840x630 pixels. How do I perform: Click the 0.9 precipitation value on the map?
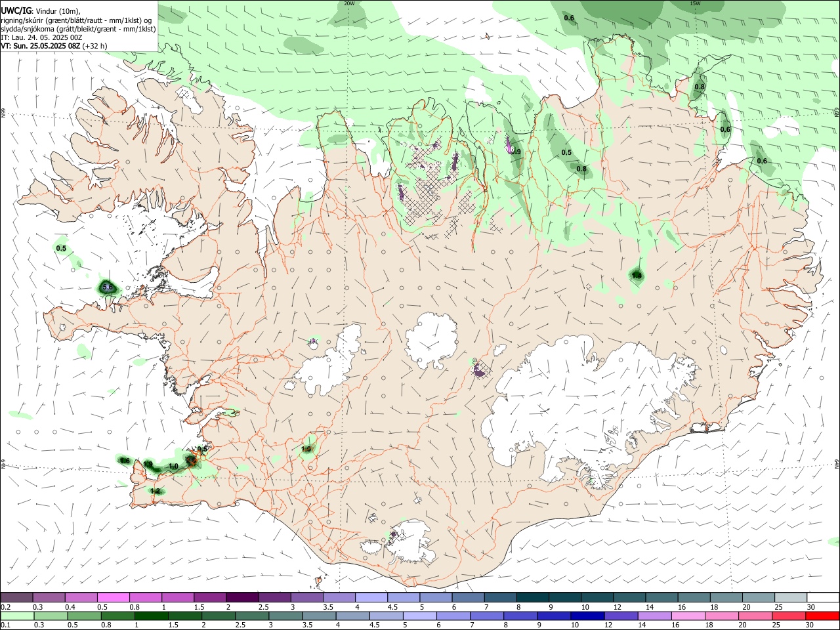pyautogui.click(x=516, y=152)
